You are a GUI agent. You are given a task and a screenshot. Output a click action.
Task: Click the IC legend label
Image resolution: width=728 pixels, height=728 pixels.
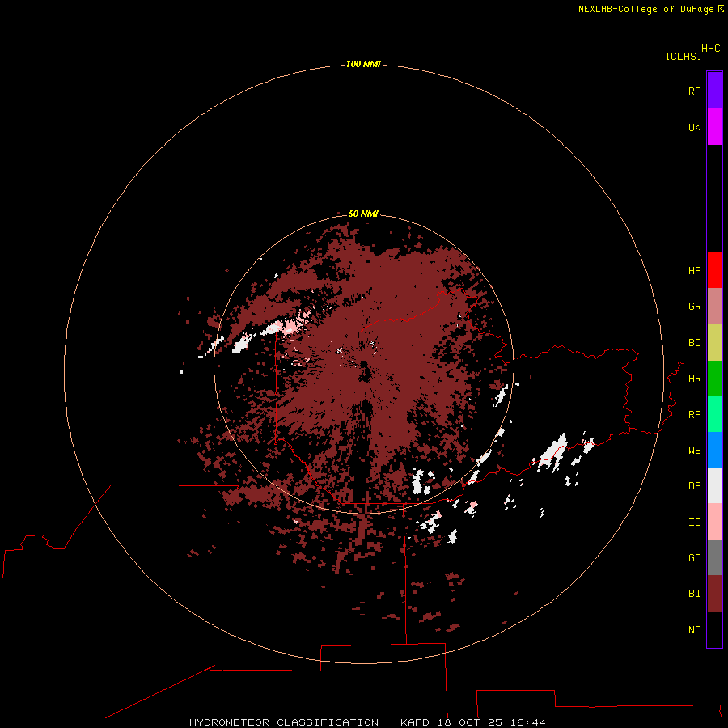[x=694, y=523]
